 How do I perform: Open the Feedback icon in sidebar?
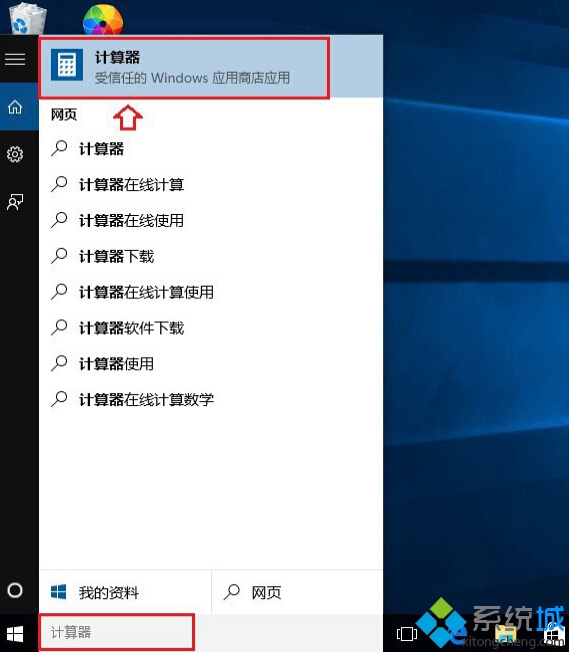15,202
